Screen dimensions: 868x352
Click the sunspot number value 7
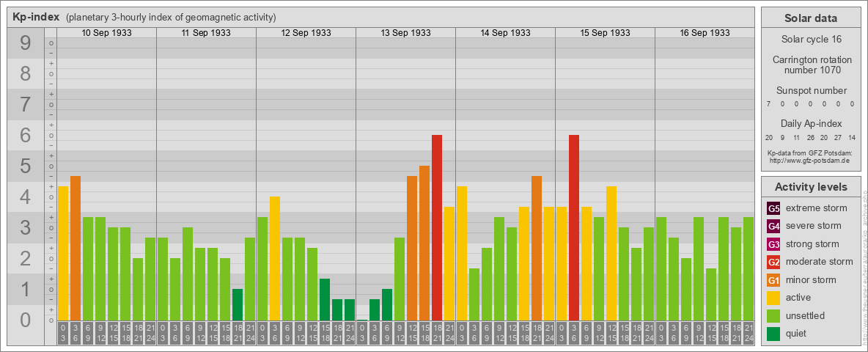point(768,103)
